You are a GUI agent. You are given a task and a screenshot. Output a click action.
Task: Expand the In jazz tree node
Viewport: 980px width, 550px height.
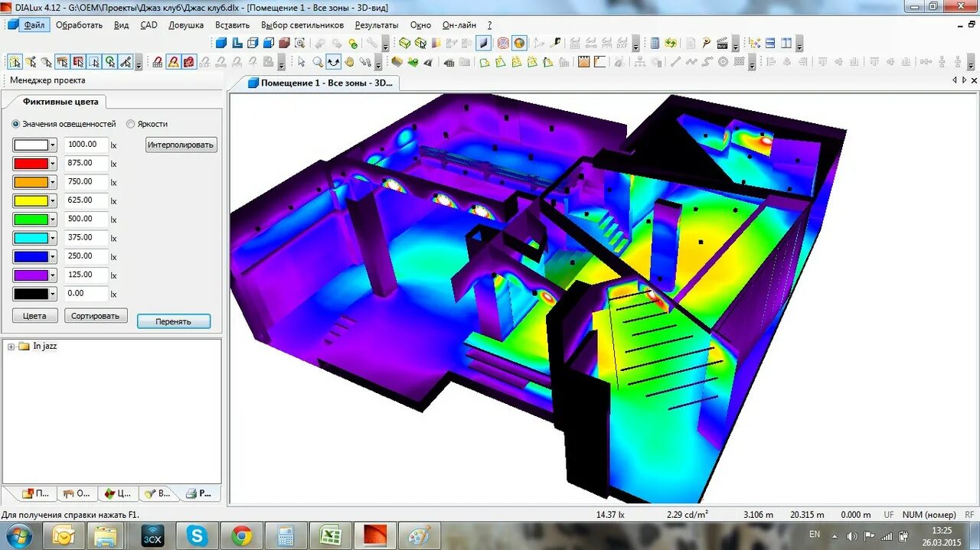(11, 347)
